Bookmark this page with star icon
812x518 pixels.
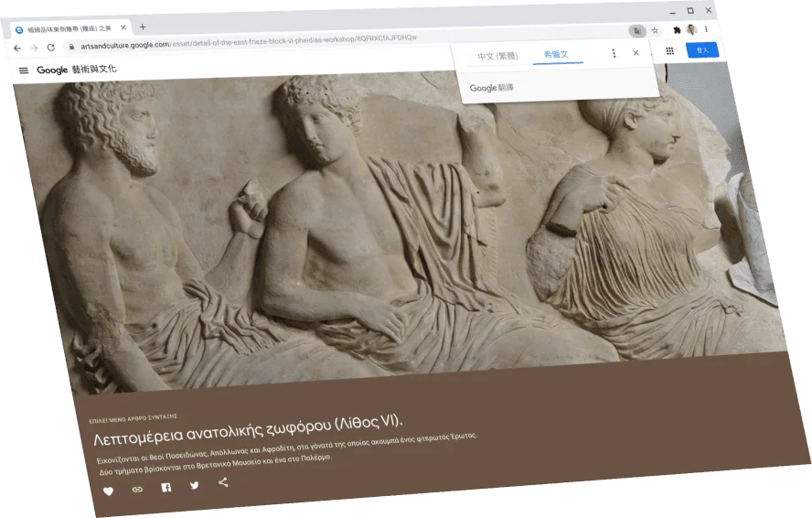click(x=655, y=30)
